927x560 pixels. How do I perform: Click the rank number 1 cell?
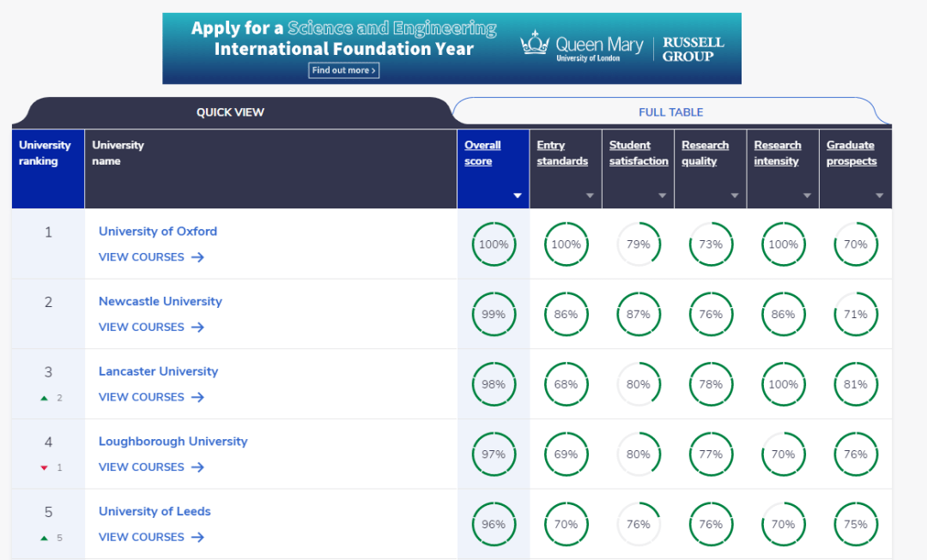[48, 244]
